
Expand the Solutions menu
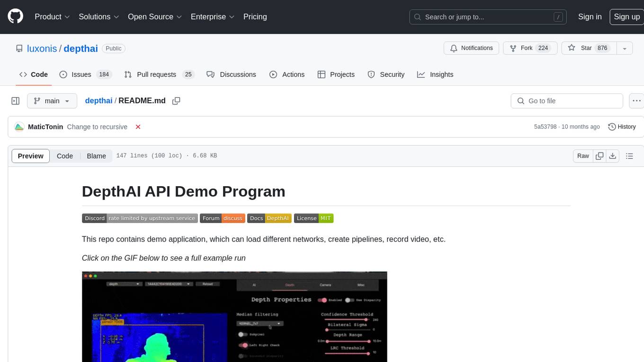98,17
